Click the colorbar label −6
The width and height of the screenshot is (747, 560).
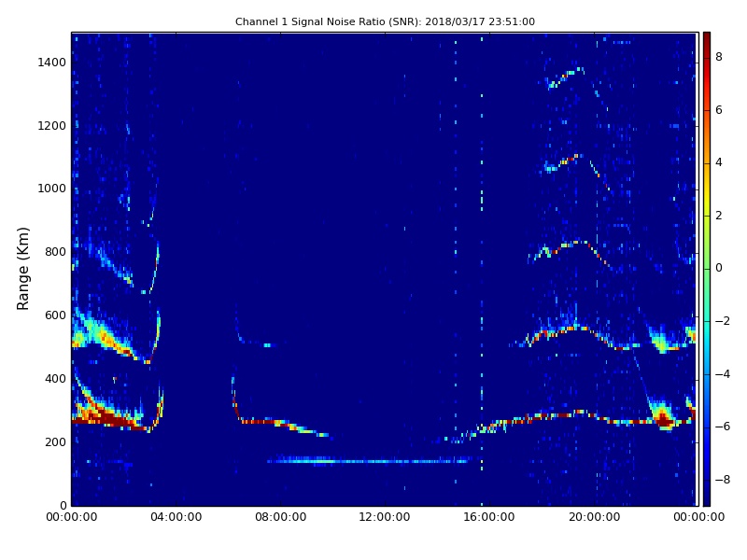coord(723,427)
